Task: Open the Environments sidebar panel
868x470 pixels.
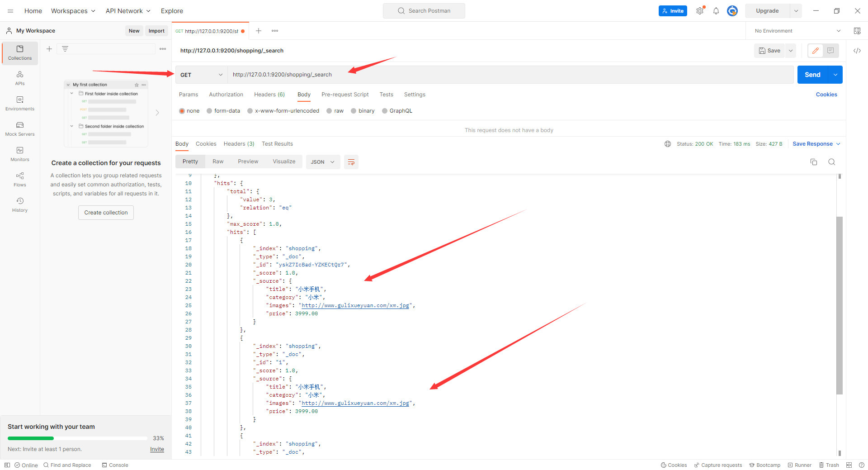Action: click(20, 103)
